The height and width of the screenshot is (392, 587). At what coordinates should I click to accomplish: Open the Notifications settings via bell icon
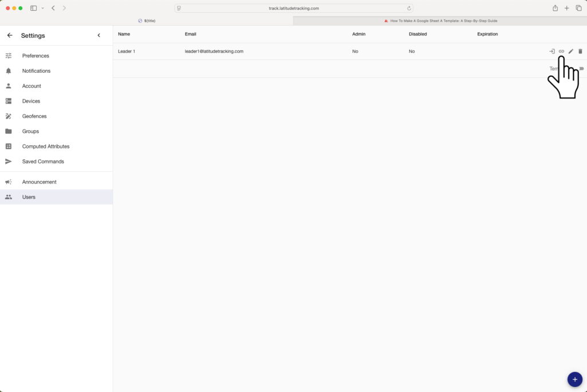(8, 70)
